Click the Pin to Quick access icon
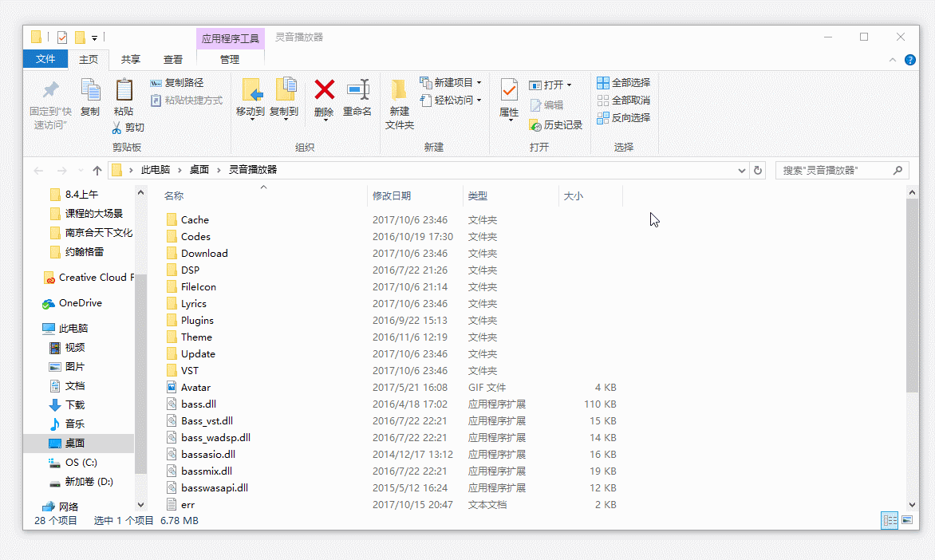Image resolution: width=935 pixels, height=560 pixels. (x=51, y=91)
